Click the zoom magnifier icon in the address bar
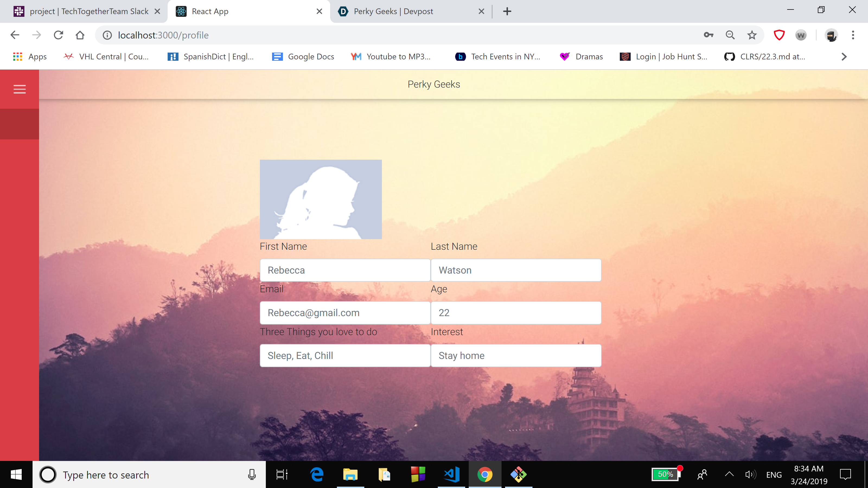Viewport: 868px width, 488px height. [730, 35]
